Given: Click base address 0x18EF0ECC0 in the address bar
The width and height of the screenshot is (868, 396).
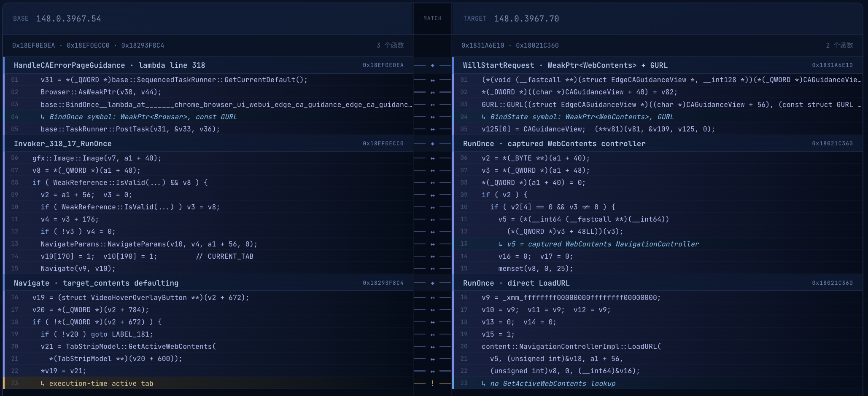Looking at the screenshot, I should [x=88, y=45].
